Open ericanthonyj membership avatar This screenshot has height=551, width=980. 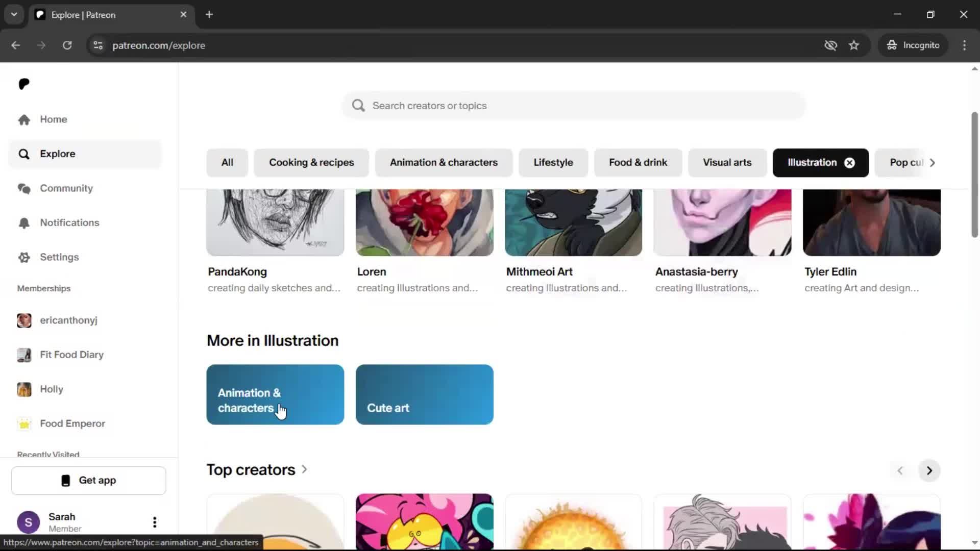pyautogui.click(x=24, y=320)
